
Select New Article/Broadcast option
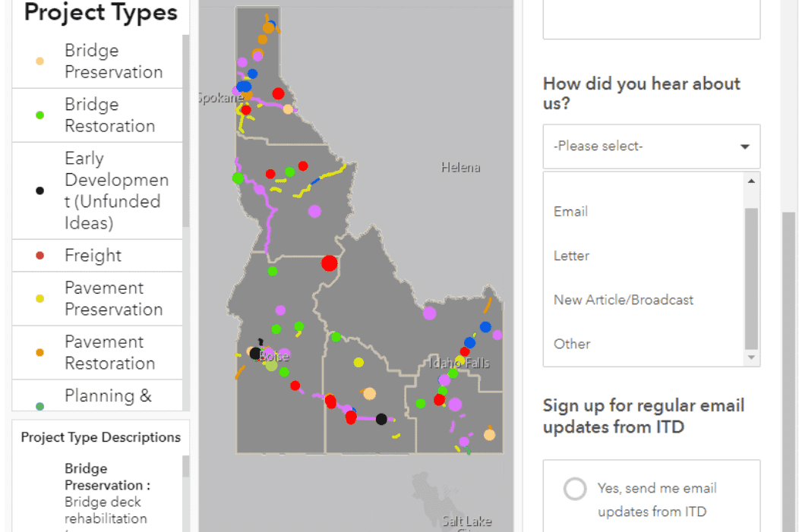624,300
